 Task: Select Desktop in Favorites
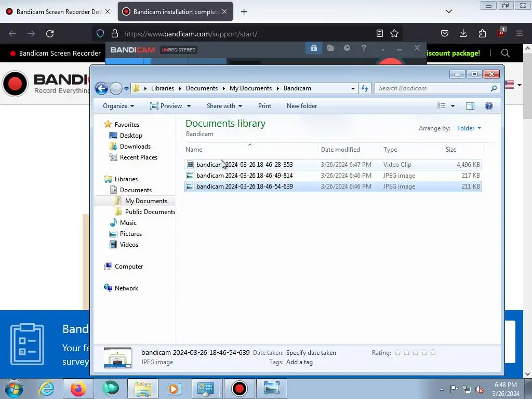coord(130,136)
